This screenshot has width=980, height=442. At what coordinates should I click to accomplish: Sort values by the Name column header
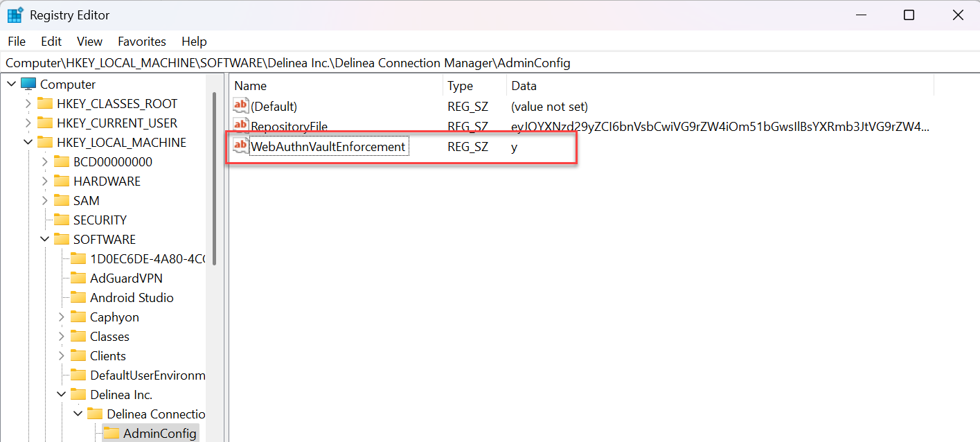click(336, 86)
